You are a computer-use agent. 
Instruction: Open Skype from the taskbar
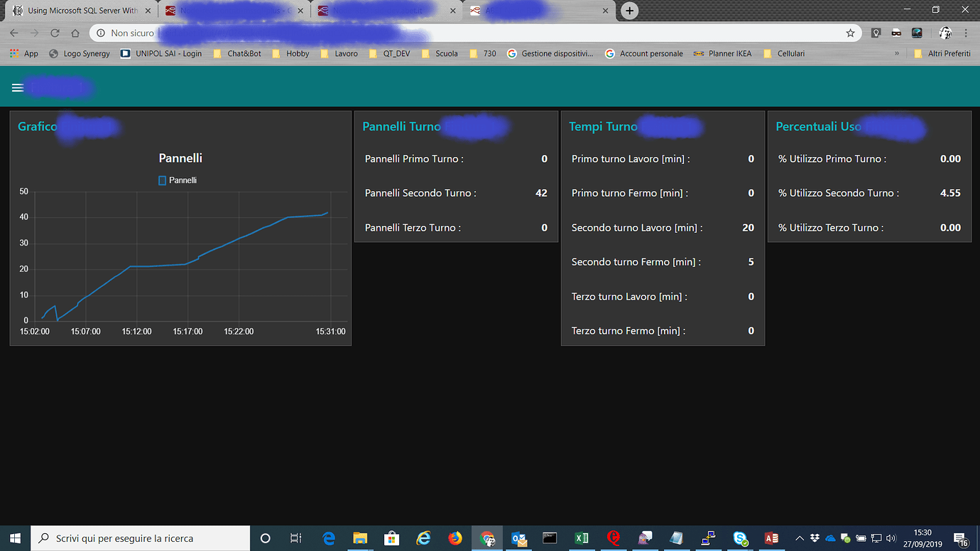[740, 538]
